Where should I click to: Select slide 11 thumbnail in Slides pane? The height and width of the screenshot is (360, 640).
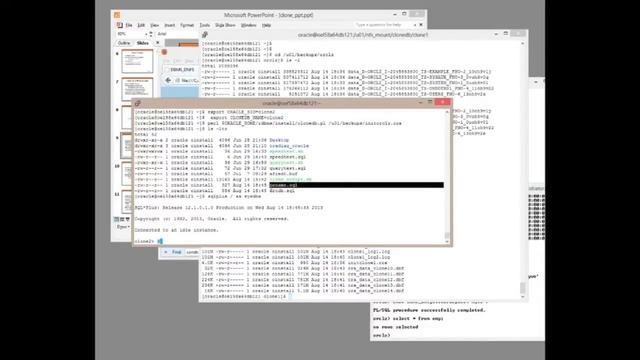tap(127, 201)
